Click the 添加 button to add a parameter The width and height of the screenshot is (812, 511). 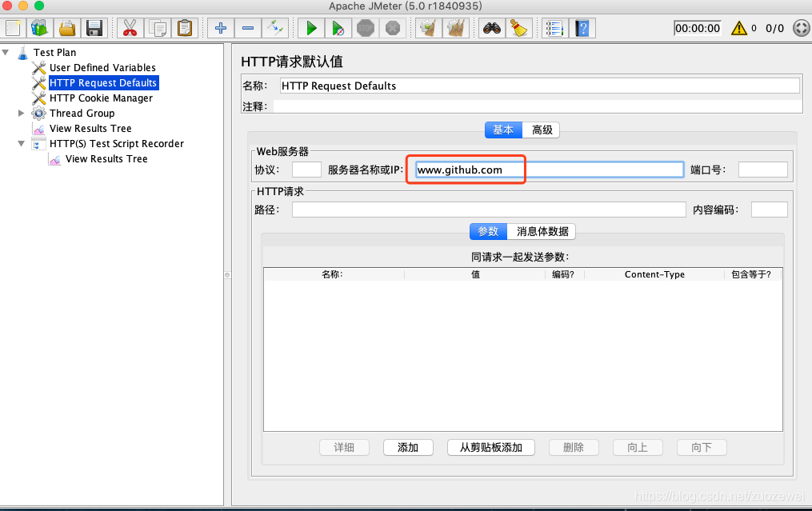[408, 447]
